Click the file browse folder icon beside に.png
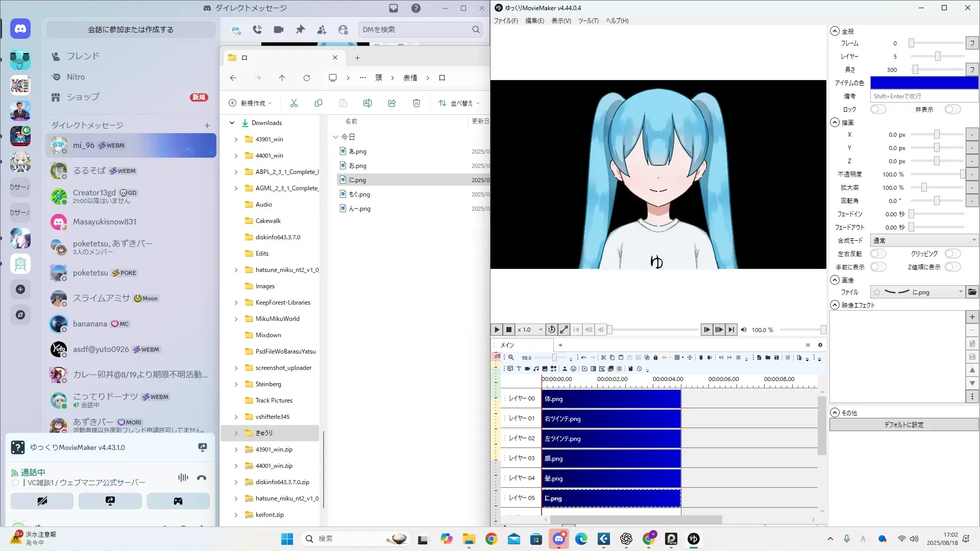The width and height of the screenshot is (980, 551). tap(972, 292)
